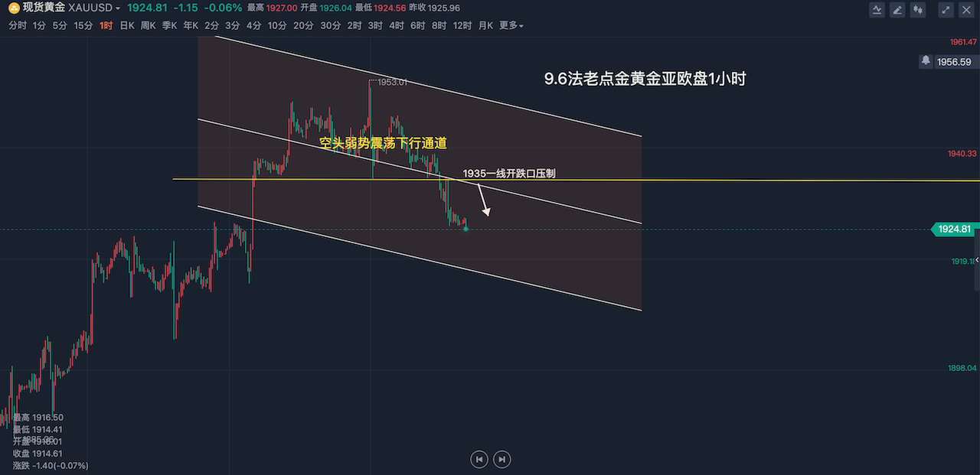Step to next candle playback button
980x475 pixels.
(x=501, y=459)
